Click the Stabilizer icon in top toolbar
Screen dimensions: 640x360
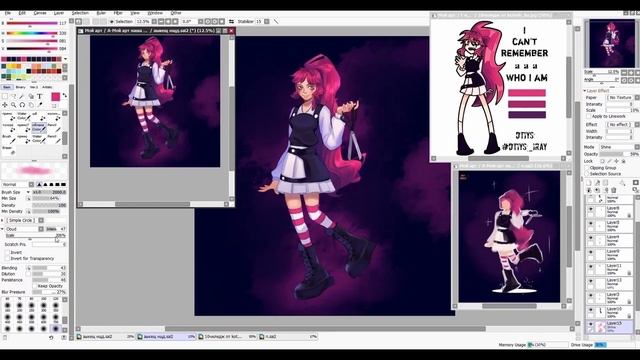pyautogui.click(x=231, y=21)
